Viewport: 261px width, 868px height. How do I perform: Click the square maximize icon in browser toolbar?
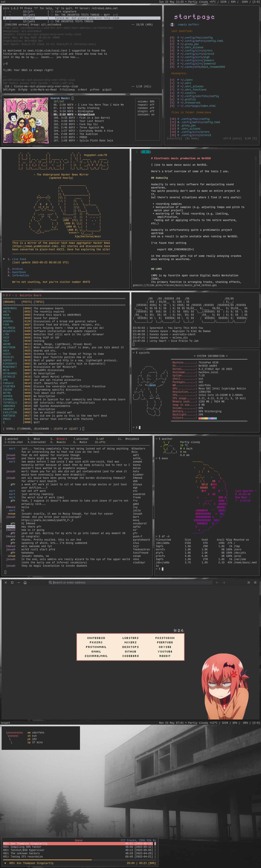point(12,582)
